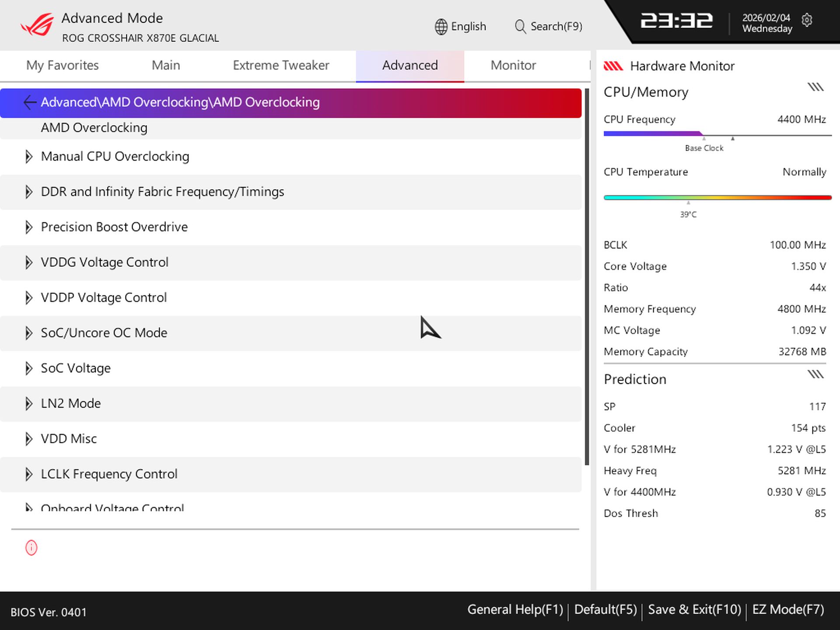Click the info icon below the menu list
Viewport: 840px width, 630px height.
click(x=31, y=548)
